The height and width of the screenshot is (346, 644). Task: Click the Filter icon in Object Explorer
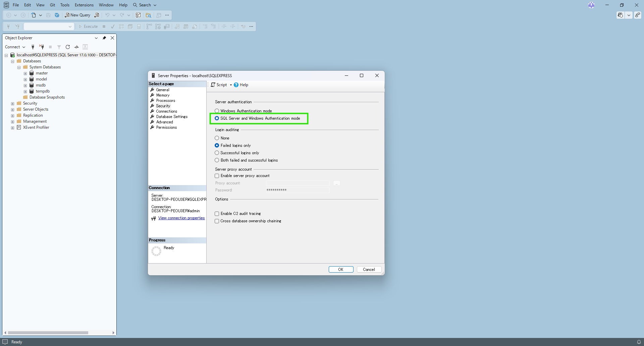click(59, 47)
